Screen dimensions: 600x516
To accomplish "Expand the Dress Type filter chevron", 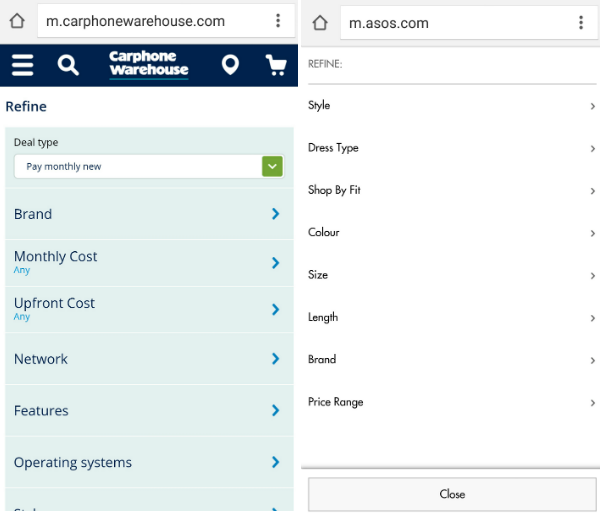I will click(593, 149).
